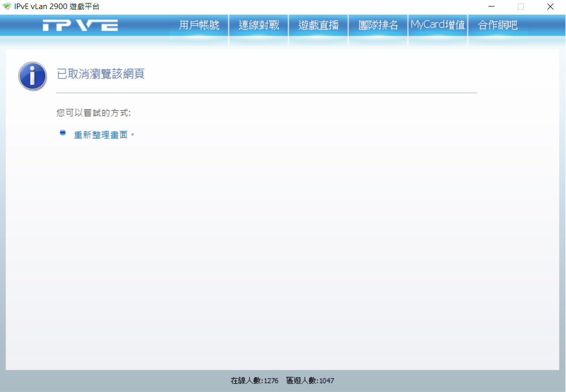Screen dimensions: 566x392
Task: Click the 區遊人數:1047 status text
Action: tap(310, 380)
